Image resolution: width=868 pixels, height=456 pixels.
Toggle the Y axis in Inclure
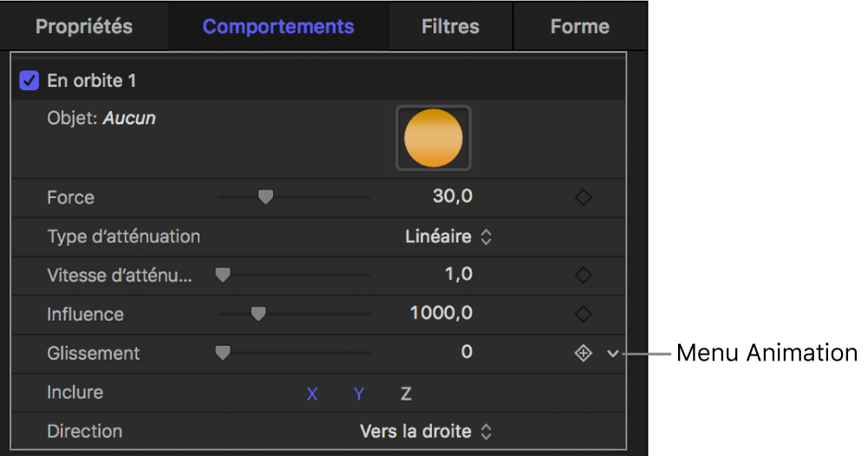tap(359, 394)
